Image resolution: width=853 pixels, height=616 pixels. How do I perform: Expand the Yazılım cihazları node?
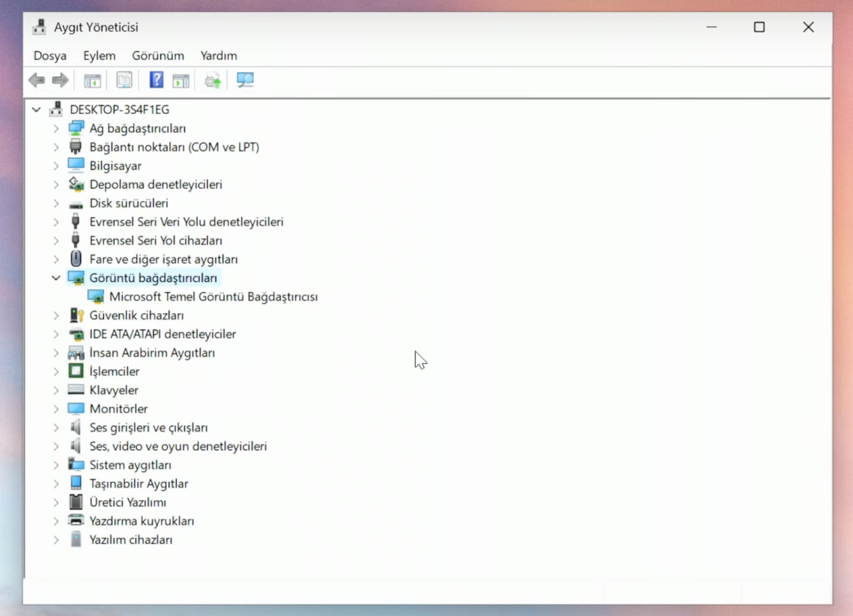(x=56, y=539)
